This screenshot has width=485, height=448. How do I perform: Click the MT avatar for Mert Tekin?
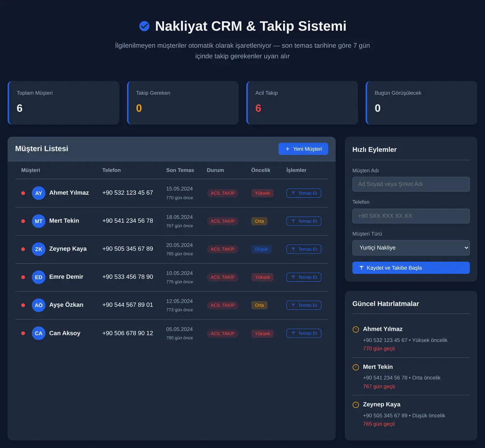(x=38, y=221)
